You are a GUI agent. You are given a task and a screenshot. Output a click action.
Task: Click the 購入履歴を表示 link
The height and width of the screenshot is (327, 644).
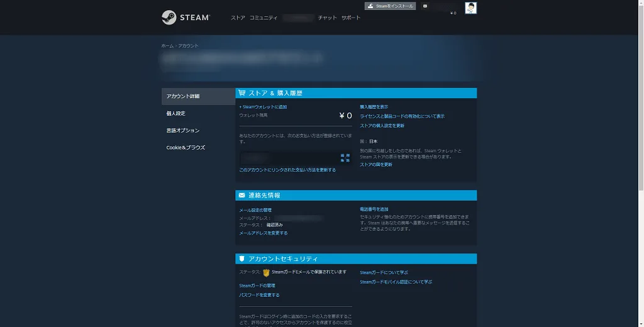(374, 107)
